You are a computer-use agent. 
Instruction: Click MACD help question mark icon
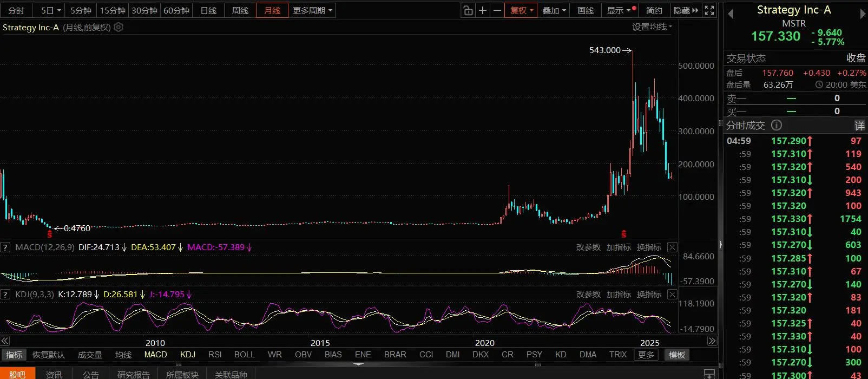[x=5, y=247]
